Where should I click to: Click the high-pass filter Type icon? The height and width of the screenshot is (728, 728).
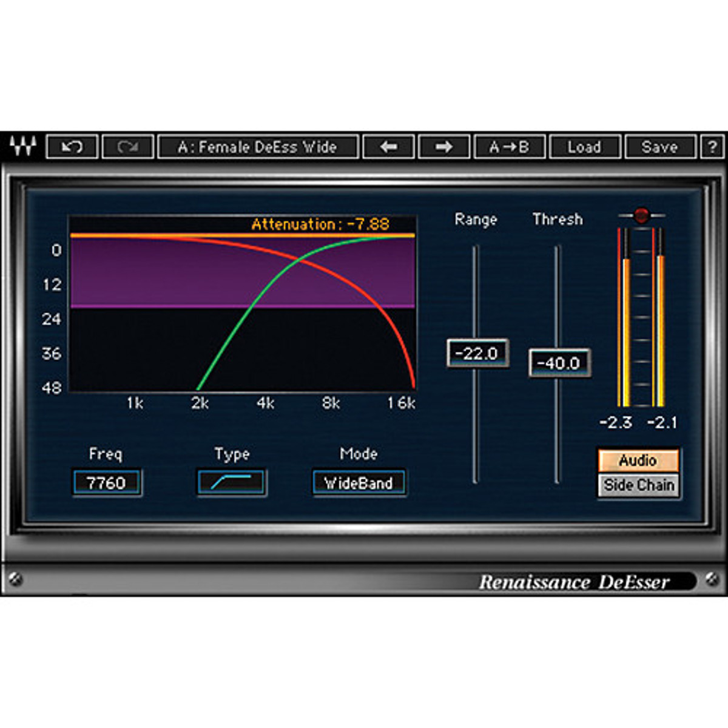[x=231, y=483]
